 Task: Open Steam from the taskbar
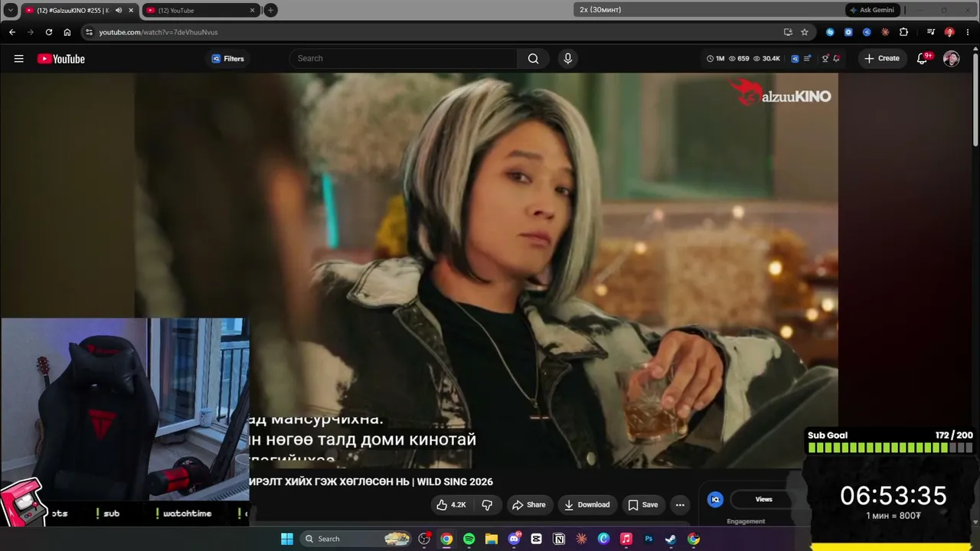pos(671,539)
